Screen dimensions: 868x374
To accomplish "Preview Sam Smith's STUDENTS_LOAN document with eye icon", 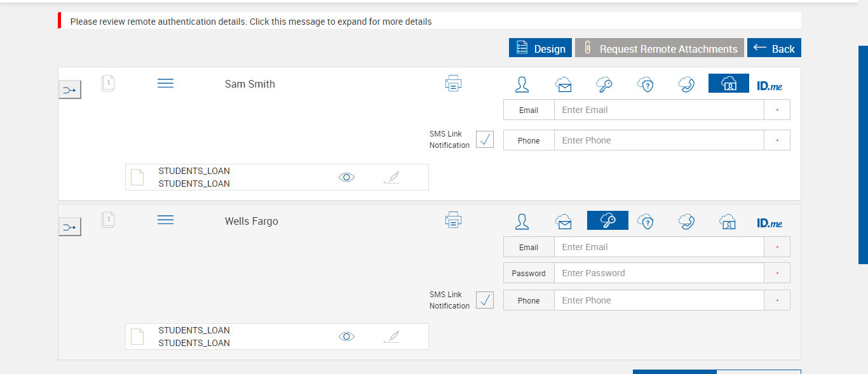I will (x=346, y=177).
